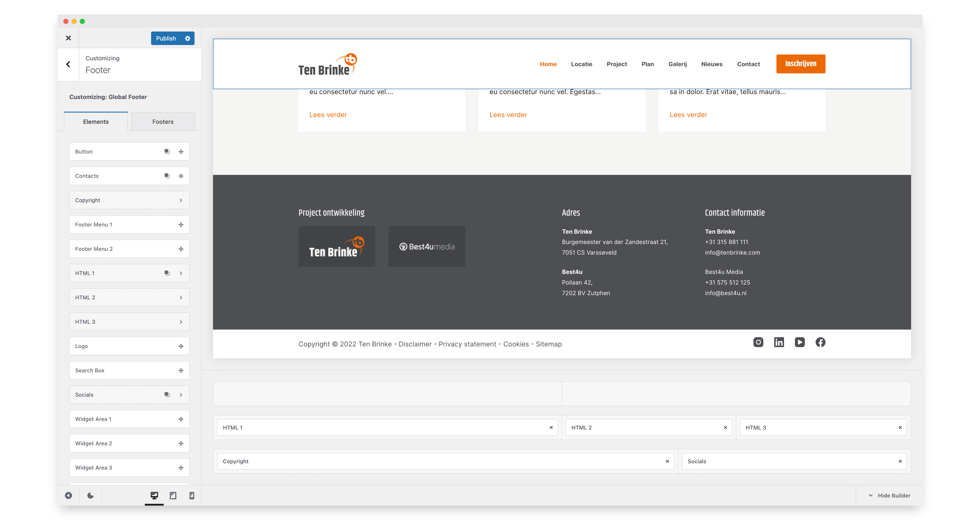The image size is (980, 520).
Task: Switch to the Footers tab
Action: point(163,122)
